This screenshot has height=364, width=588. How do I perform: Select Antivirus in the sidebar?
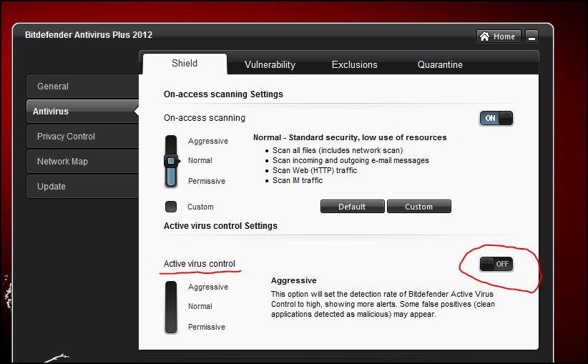pyautogui.click(x=82, y=112)
